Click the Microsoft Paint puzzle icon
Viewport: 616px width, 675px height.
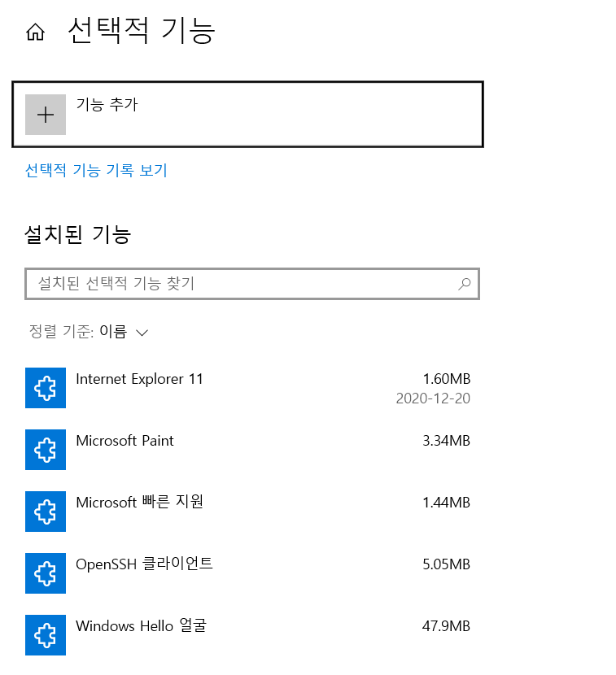(x=46, y=450)
